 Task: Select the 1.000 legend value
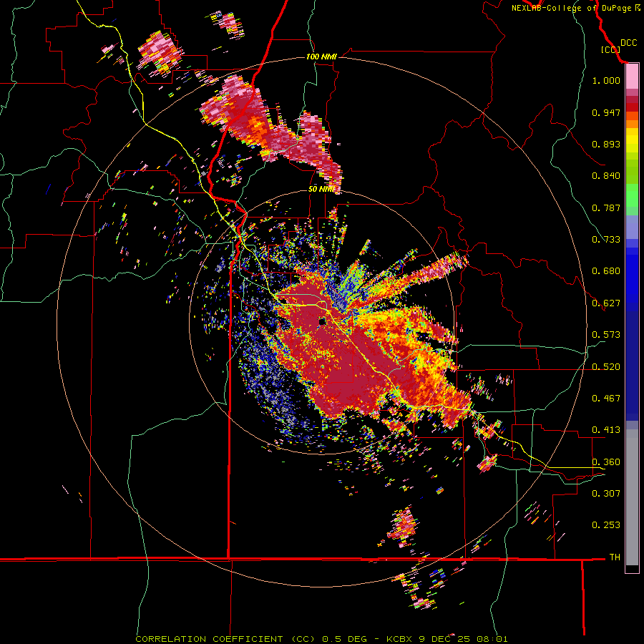tap(606, 80)
